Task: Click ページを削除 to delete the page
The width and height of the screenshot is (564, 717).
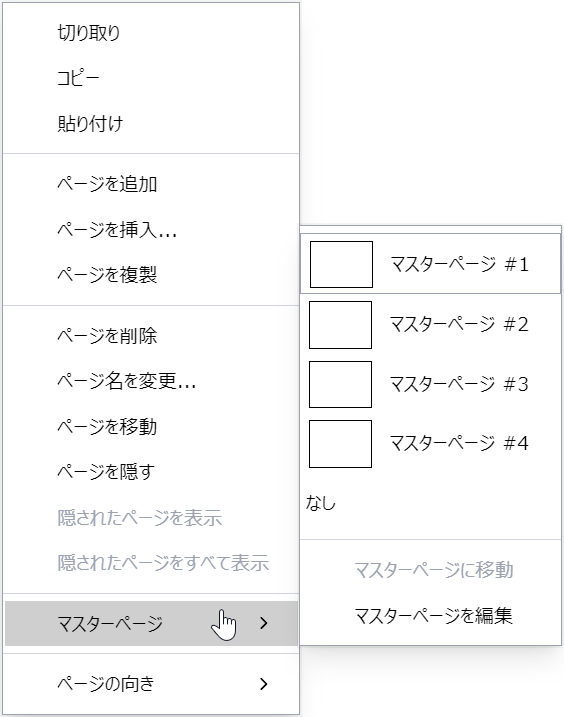Action: 151,336
